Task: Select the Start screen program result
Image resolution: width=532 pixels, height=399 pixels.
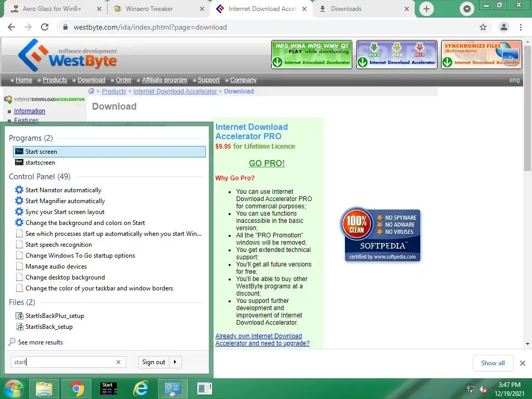Action: pos(109,152)
